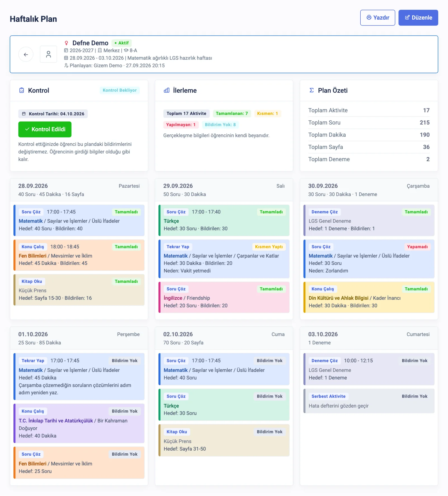This screenshot has height=496, width=448.
Task: Select the Yapılmayan: 1 badge
Action: pyautogui.click(x=181, y=125)
